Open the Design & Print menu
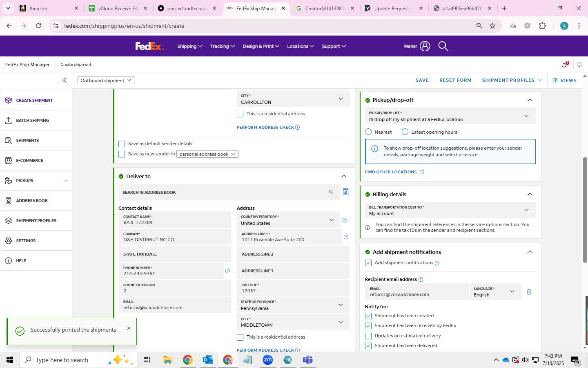588x368 pixels. pyautogui.click(x=261, y=46)
